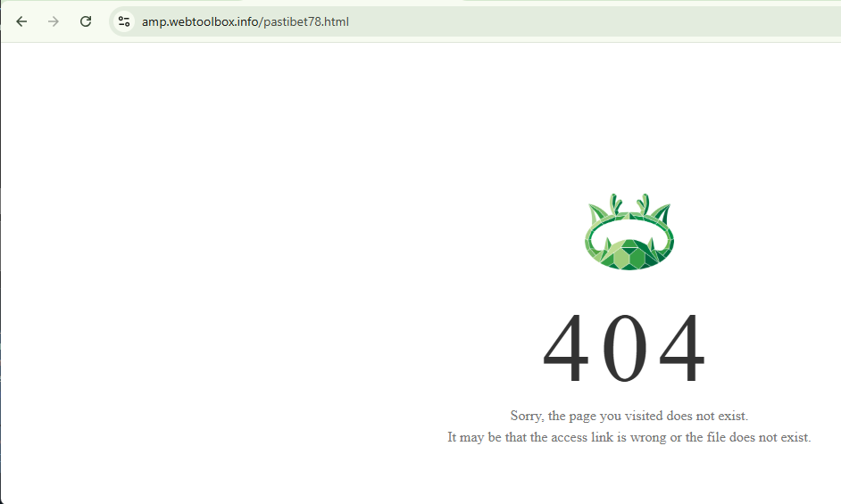The width and height of the screenshot is (841, 504).
Task: Click the green crown logo image
Action: click(x=629, y=232)
